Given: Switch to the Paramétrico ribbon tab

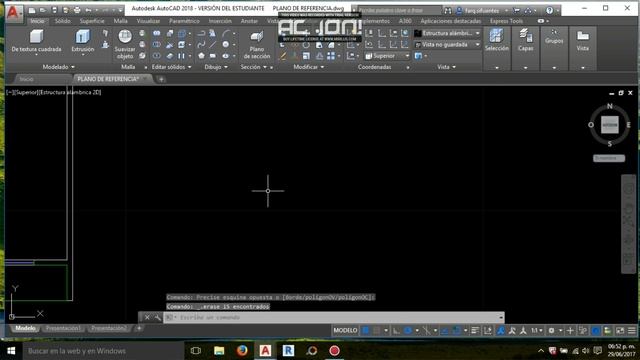Looking at the screenshot, I should pyautogui.click(x=184, y=21).
